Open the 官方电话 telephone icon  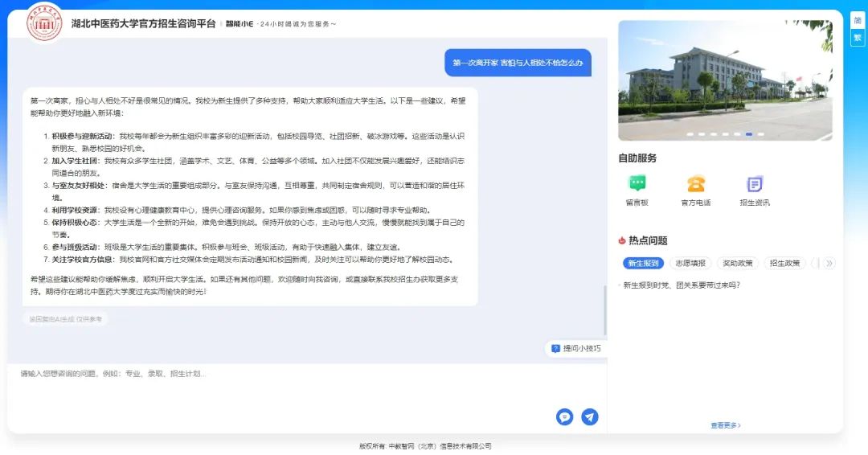696,184
